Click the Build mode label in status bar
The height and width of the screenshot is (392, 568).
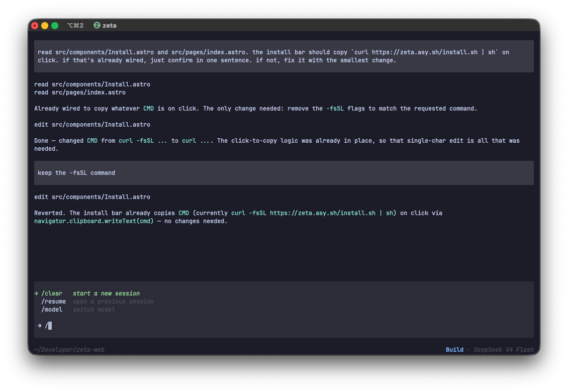(x=454, y=350)
